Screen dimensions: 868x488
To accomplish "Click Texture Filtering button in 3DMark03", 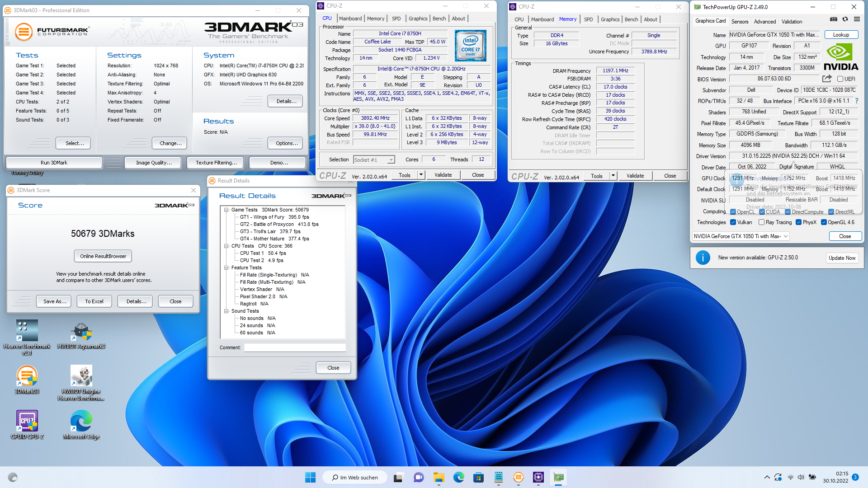I will coord(216,163).
